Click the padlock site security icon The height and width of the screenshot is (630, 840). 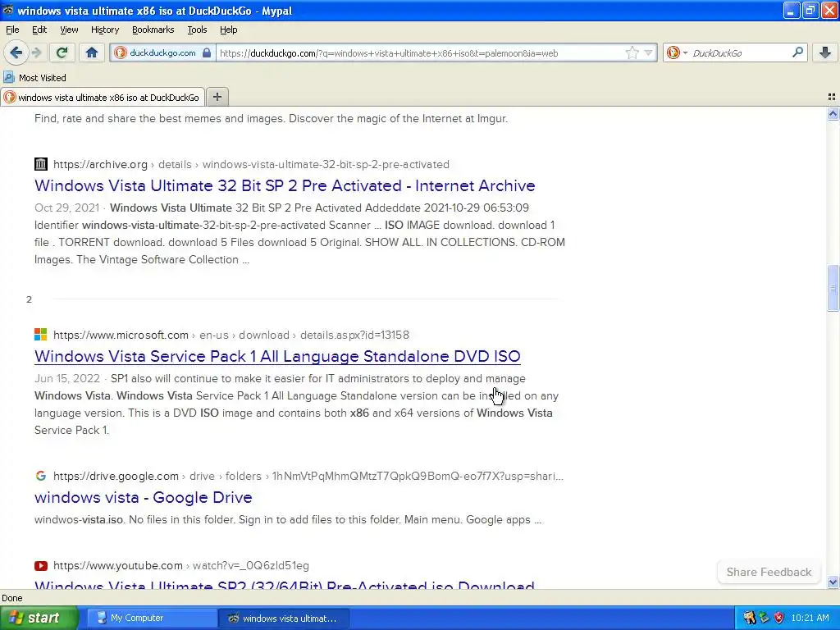(x=207, y=52)
